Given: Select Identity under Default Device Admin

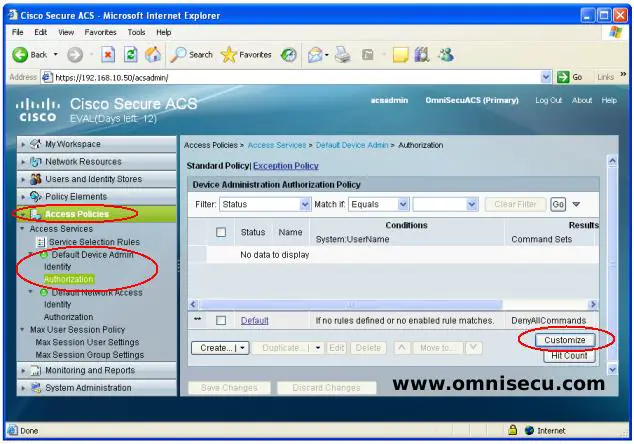Looking at the screenshot, I should [57, 267].
